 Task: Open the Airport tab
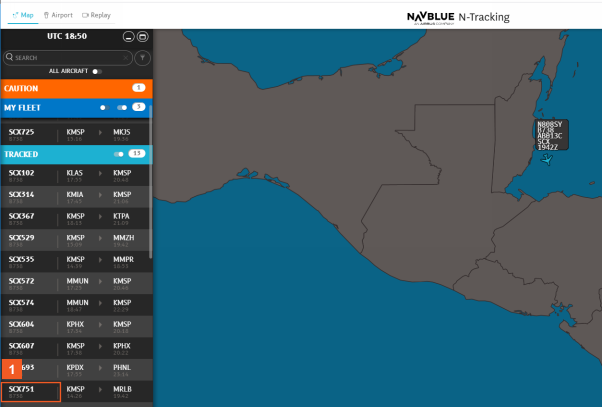pos(58,15)
